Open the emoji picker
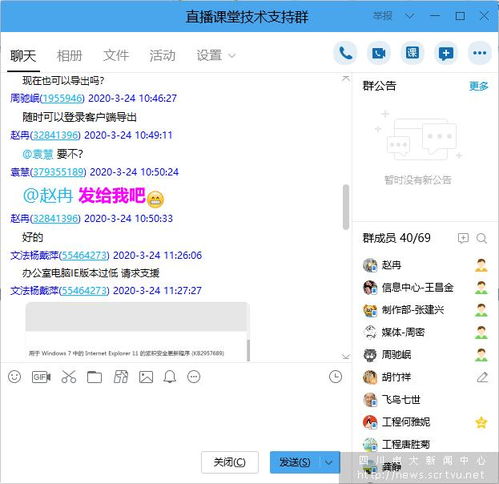Image resolution: width=499 pixels, height=484 pixels. click(x=14, y=377)
